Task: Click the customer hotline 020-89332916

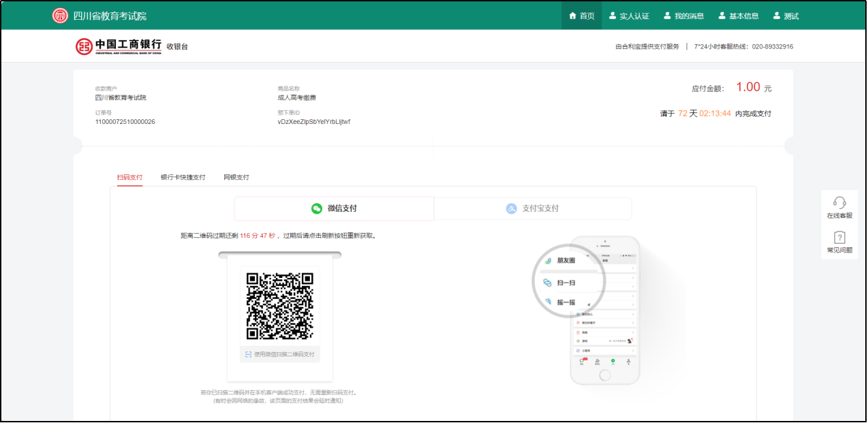Action: [x=773, y=47]
